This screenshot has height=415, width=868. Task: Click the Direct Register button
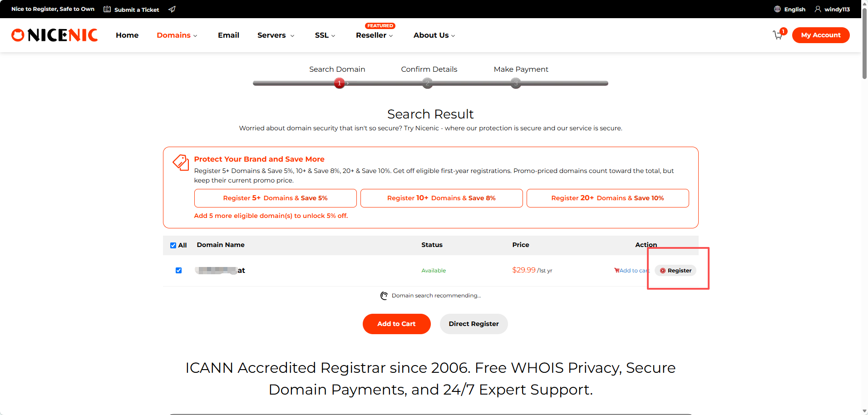pos(473,324)
